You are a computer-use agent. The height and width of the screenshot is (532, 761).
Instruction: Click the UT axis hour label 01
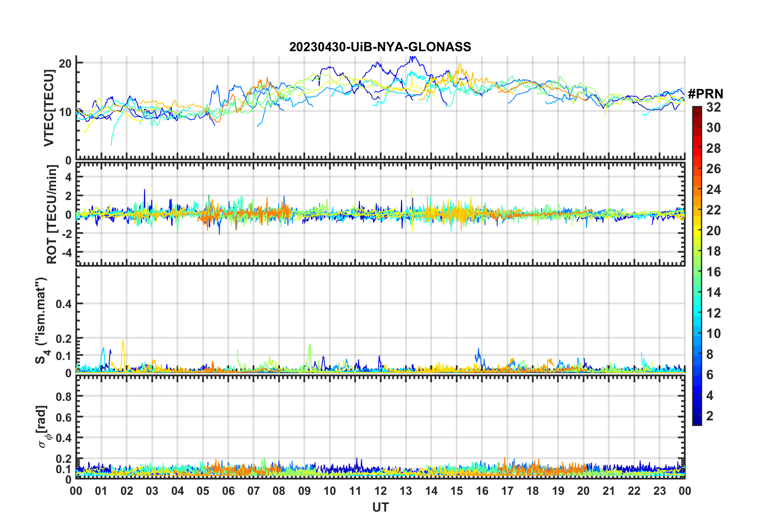click(x=101, y=491)
